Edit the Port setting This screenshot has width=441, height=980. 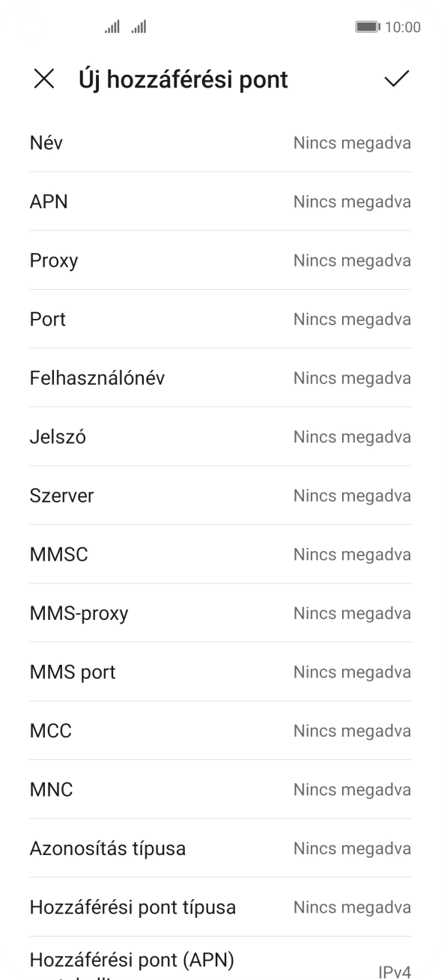point(220,319)
